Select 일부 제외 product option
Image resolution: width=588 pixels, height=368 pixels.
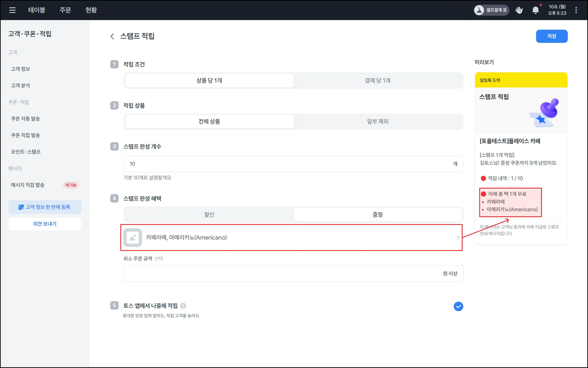(x=378, y=122)
